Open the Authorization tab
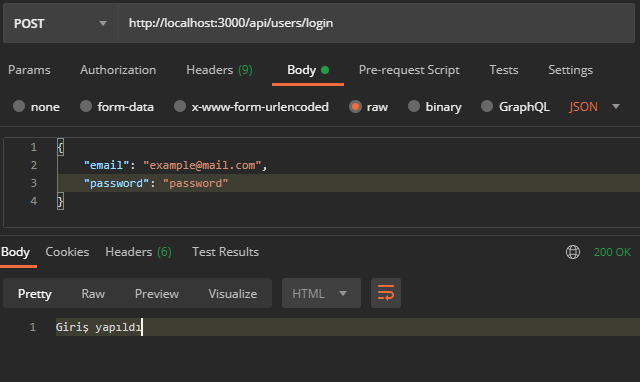Viewport: 640px width, 382px height. tap(118, 70)
